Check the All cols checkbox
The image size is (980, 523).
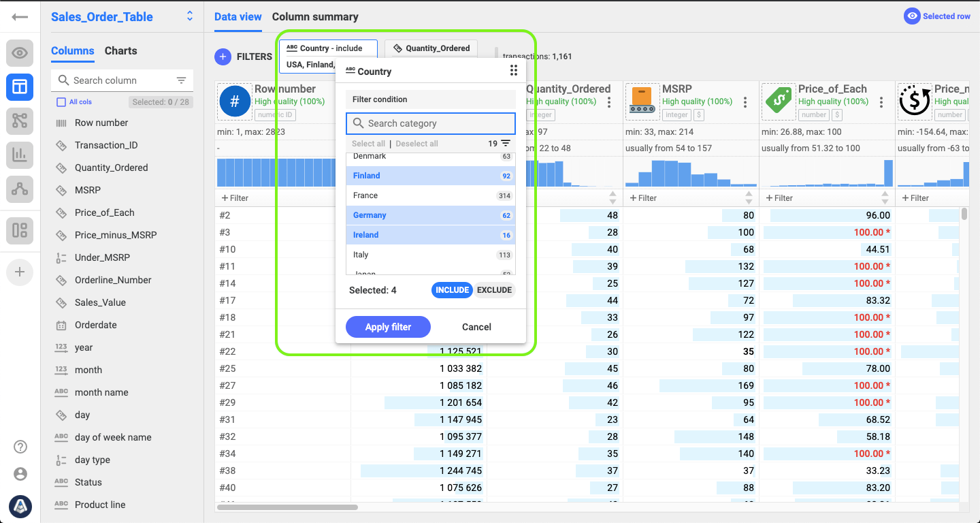61,102
